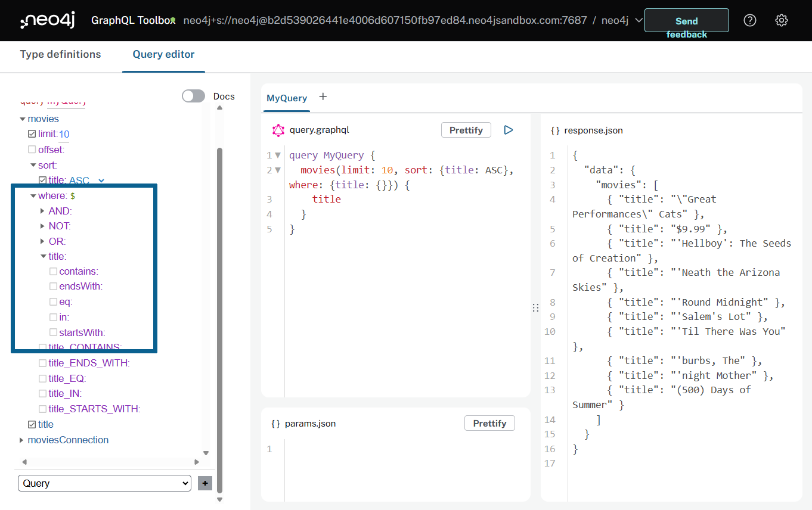Expand the OR node
This screenshot has height=510, width=812.
(x=43, y=241)
